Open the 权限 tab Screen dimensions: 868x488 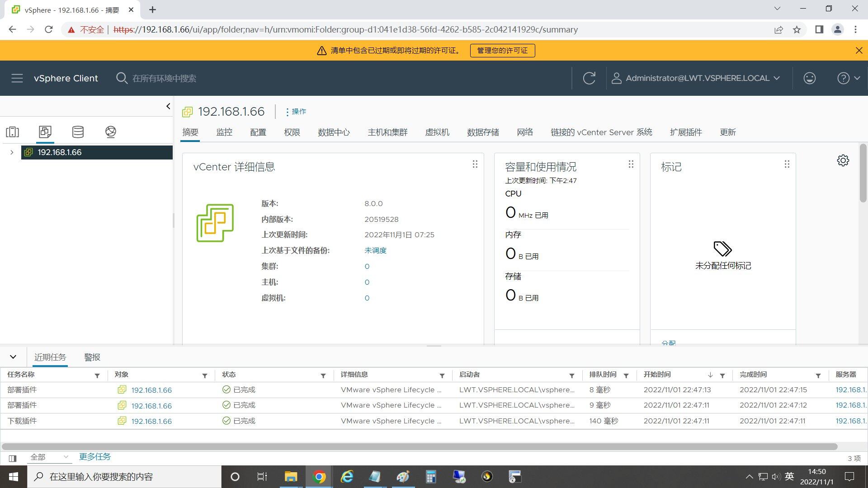point(292,132)
